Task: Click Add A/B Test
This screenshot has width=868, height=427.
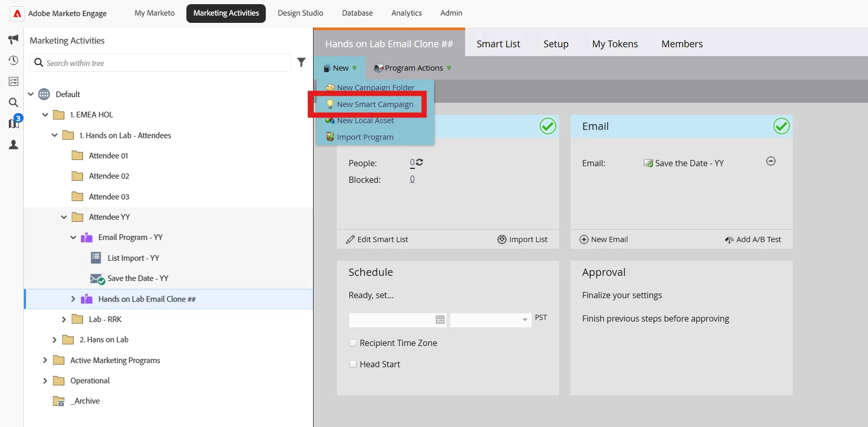Action: [753, 239]
